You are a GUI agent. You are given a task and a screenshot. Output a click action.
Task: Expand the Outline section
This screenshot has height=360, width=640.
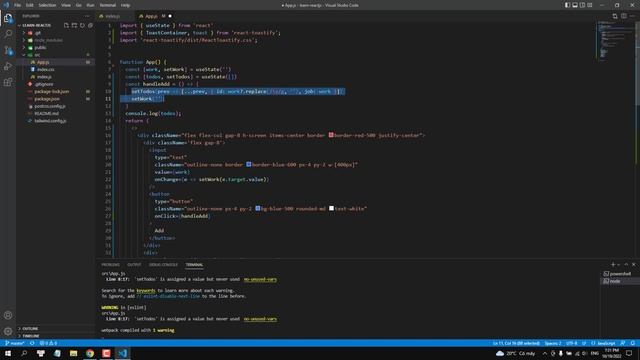coord(30,329)
